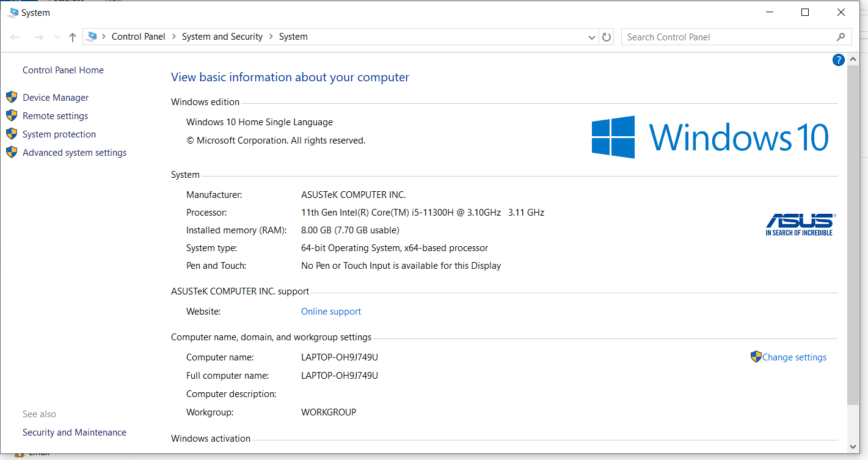The height and width of the screenshot is (460, 868).
Task: Select the System breadcrumb item
Action: (x=293, y=37)
